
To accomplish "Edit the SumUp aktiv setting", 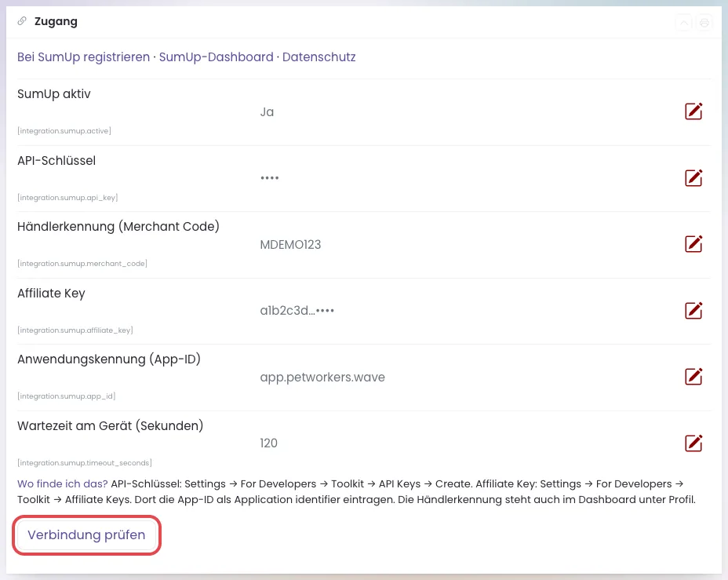I will (x=693, y=111).
